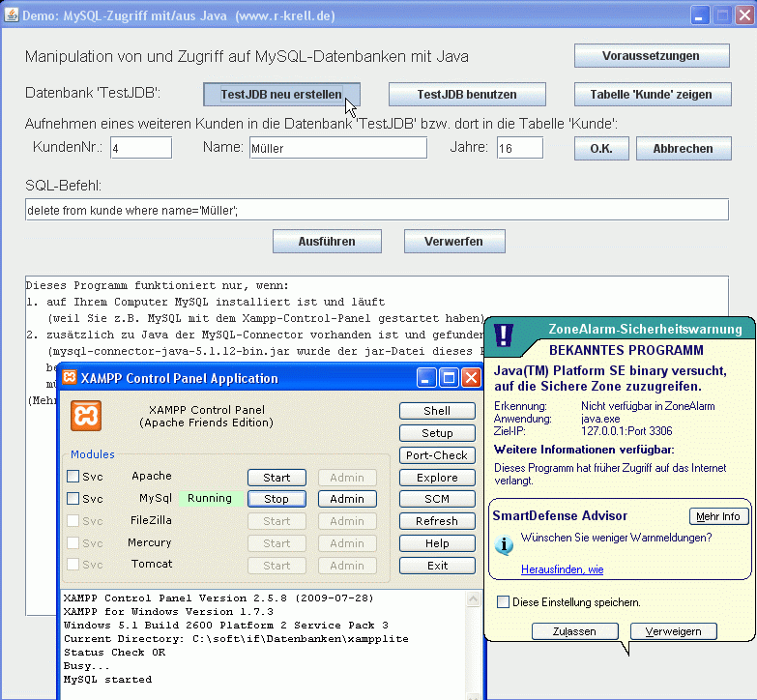757x700 pixels.
Task: Open XAMPP Help
Action: click(437, 543)
